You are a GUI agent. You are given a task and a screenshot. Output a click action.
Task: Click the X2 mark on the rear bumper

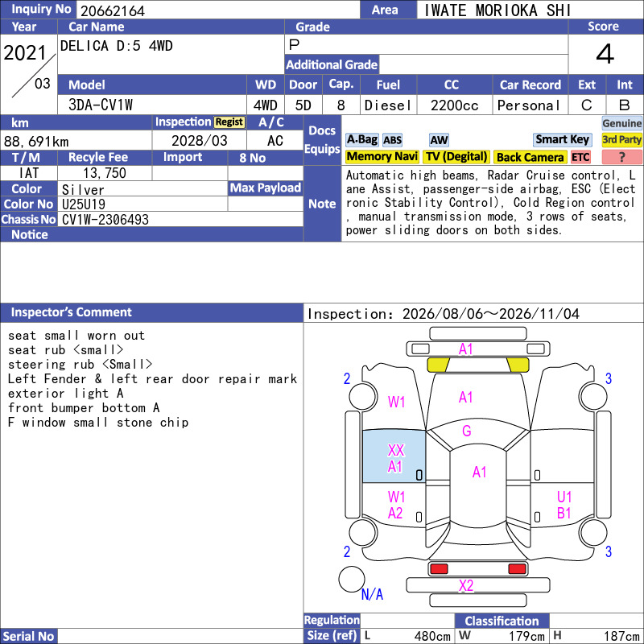(466, 585)
